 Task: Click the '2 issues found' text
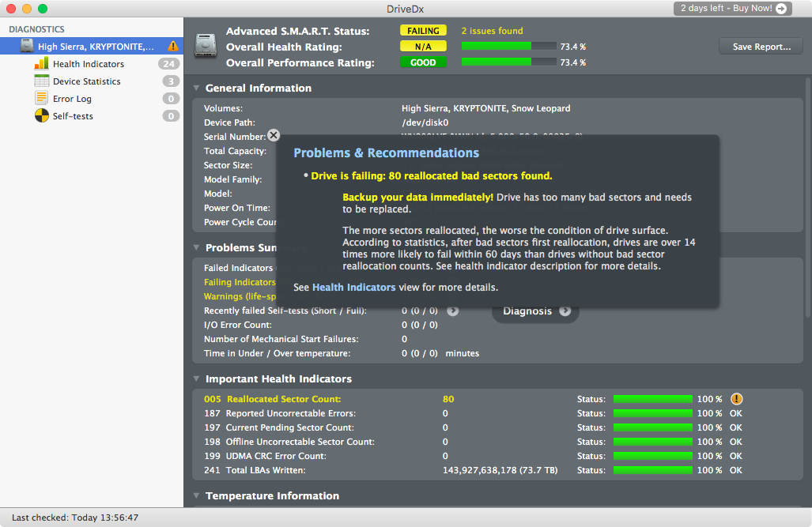[492, 31]
